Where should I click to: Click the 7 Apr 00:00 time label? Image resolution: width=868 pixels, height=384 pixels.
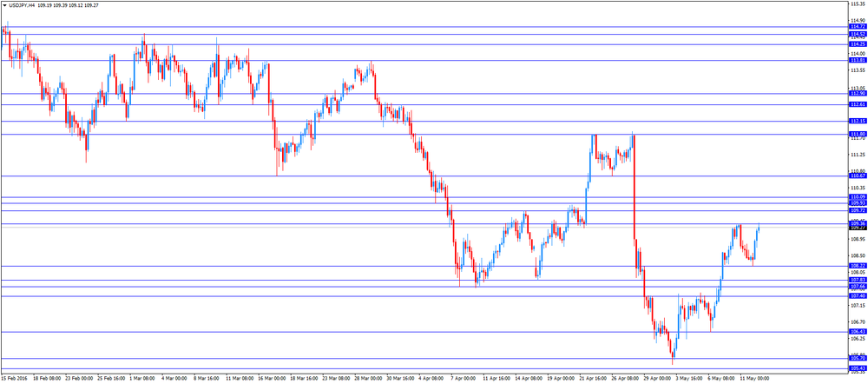[463, 379]
